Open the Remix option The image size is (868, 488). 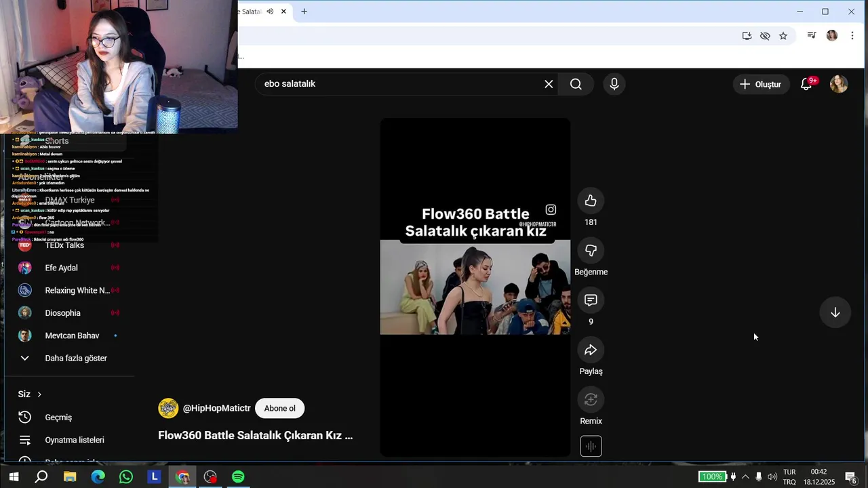point(591,399)
